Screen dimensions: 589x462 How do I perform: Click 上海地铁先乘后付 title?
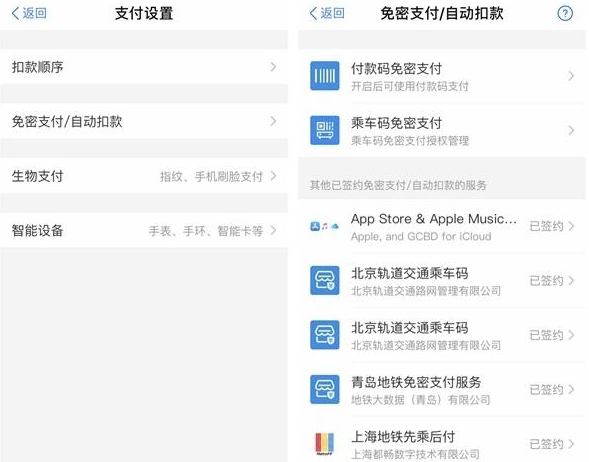click(x=403, y=437)
